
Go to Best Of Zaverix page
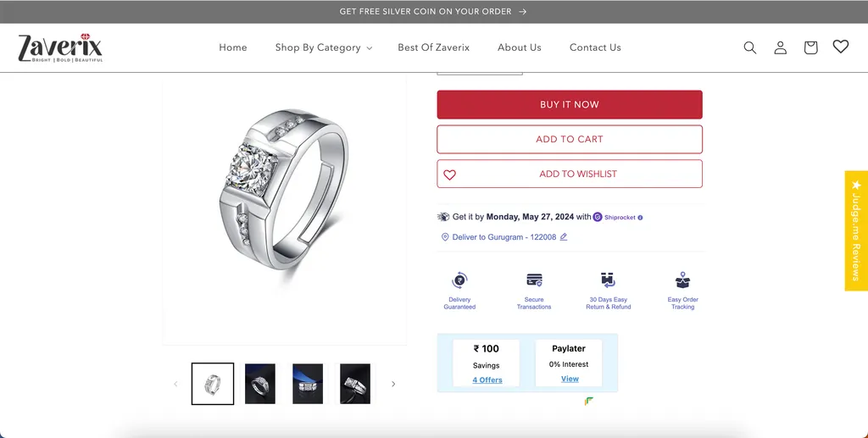point(433,47)
